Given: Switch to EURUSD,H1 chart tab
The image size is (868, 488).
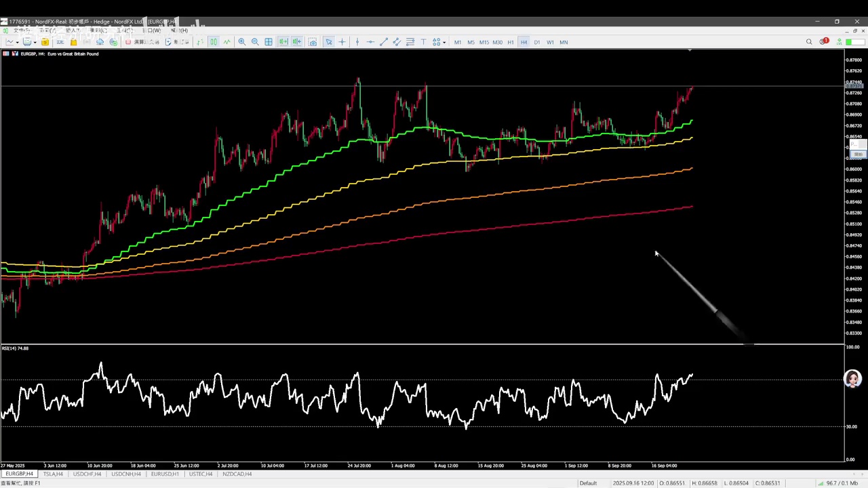Looking at the screenshot, I should [x=165, y=474].
